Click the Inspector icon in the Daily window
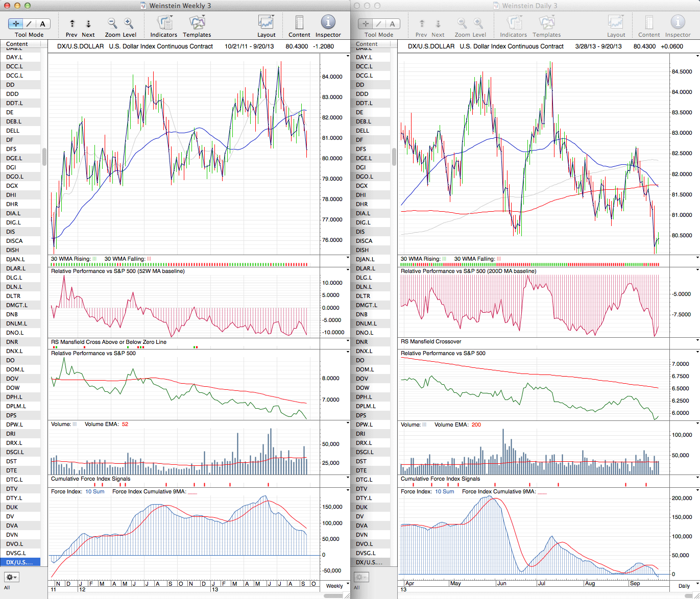Screen dimensions: 700x599 click(x=678, y=22)
